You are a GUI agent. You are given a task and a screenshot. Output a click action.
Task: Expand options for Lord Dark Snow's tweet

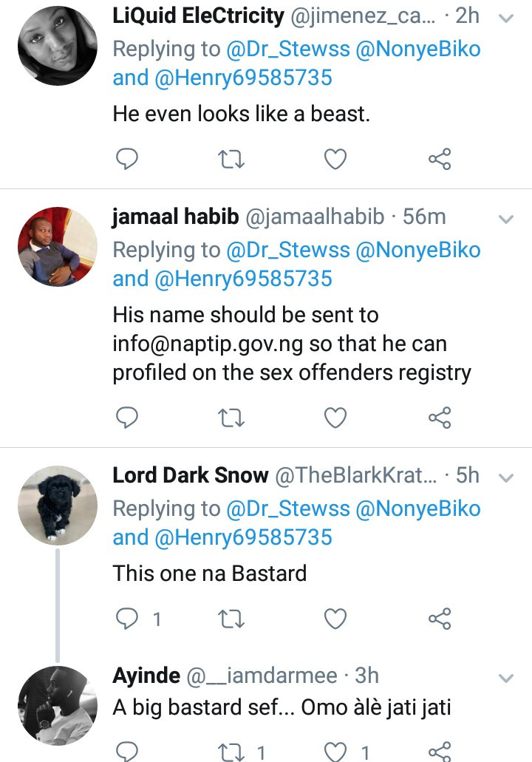pyautogui.click(x=506, y=478)
